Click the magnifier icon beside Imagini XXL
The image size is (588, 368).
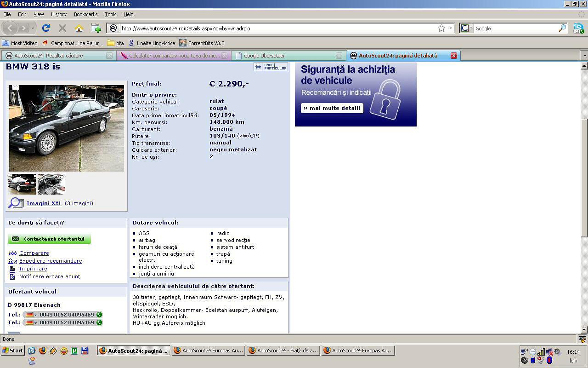point(16,203)
